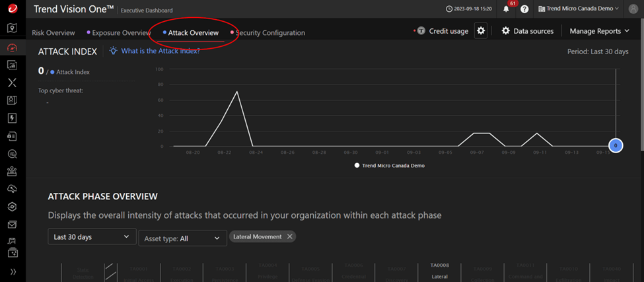The width and height of the screenshot is (644, 282).
Task: Click the Lateral Movement filter chip label
Action: pyautogui.click(x=257, y=236)
